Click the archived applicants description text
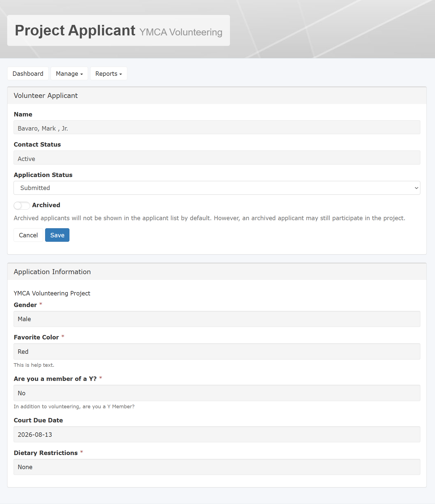The image size is (435, 504). pyautogui.click(x=209, y=218)
